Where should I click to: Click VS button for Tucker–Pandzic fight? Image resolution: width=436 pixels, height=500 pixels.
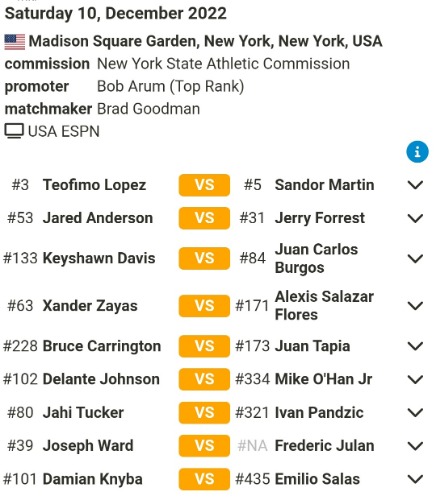(204, 413)
